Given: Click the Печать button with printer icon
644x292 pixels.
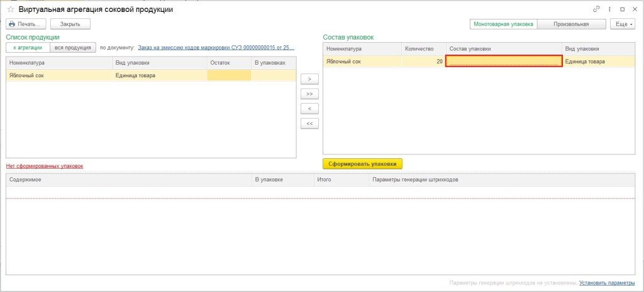Looking at the screenshot, I should click(x=26, y=24).
